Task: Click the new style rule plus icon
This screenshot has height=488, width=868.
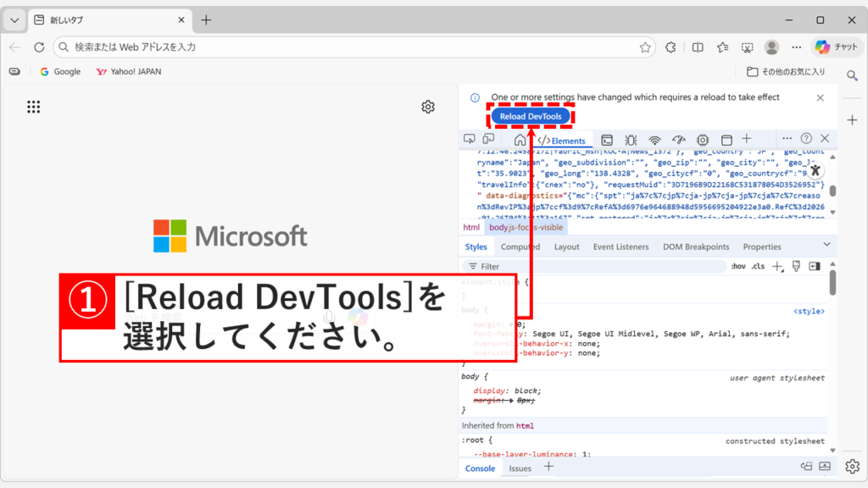Action: point(776,266)
